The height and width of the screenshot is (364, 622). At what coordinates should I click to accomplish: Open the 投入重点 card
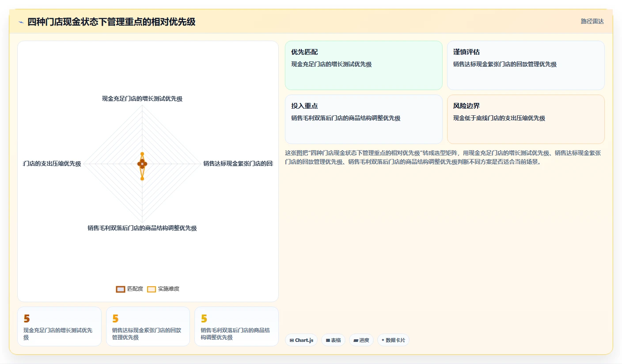pyautogui.click(x=364, y=119)
